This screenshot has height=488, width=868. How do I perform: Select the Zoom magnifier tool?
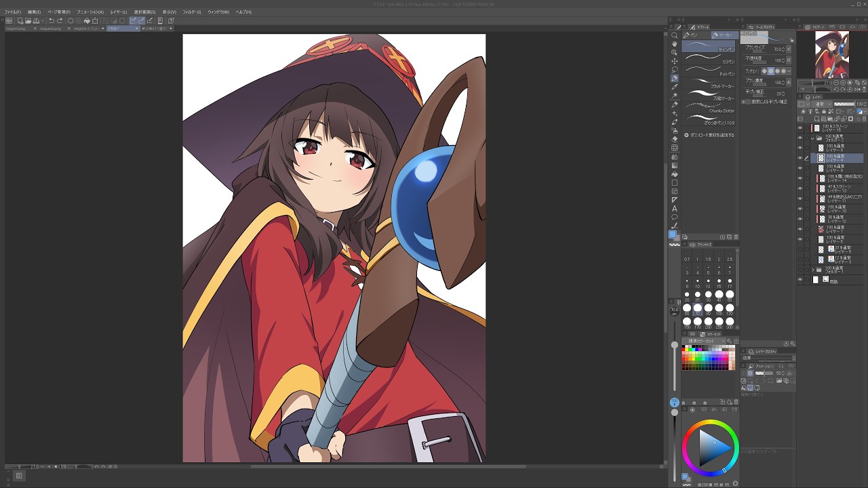[x=674, y=35]
